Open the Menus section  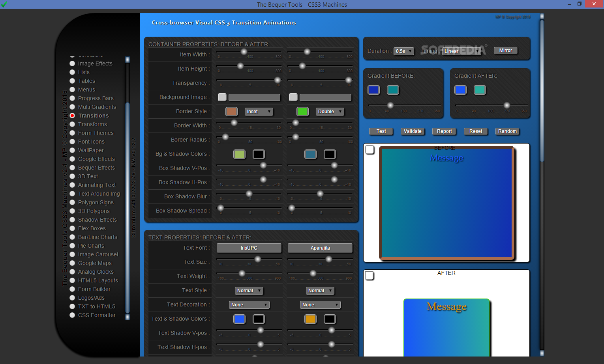(86, 90)
